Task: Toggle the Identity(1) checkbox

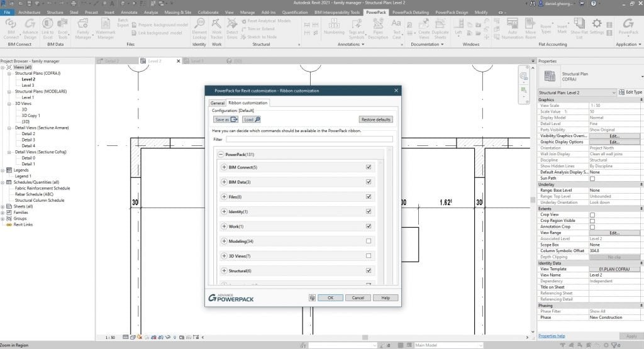Action: (369, 211)
